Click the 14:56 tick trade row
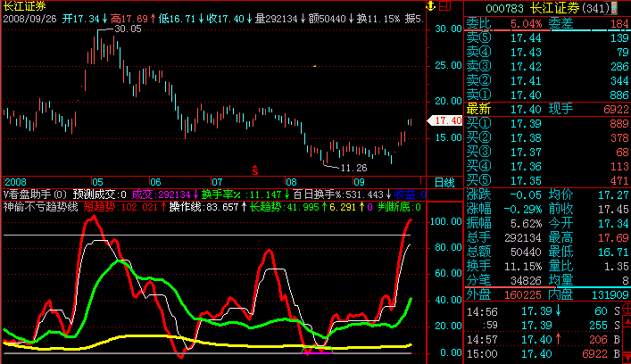Viewport: 631px width, 364px height. (x=544, y=310)
